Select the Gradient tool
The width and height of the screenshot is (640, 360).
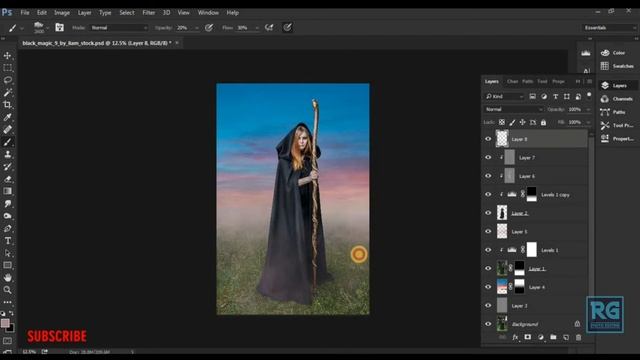7,191
